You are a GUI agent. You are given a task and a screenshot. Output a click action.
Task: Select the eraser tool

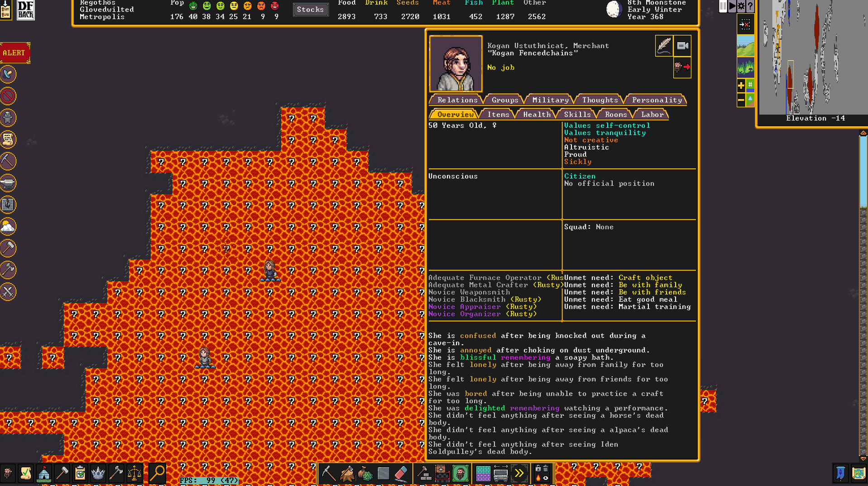pos(401,473)
